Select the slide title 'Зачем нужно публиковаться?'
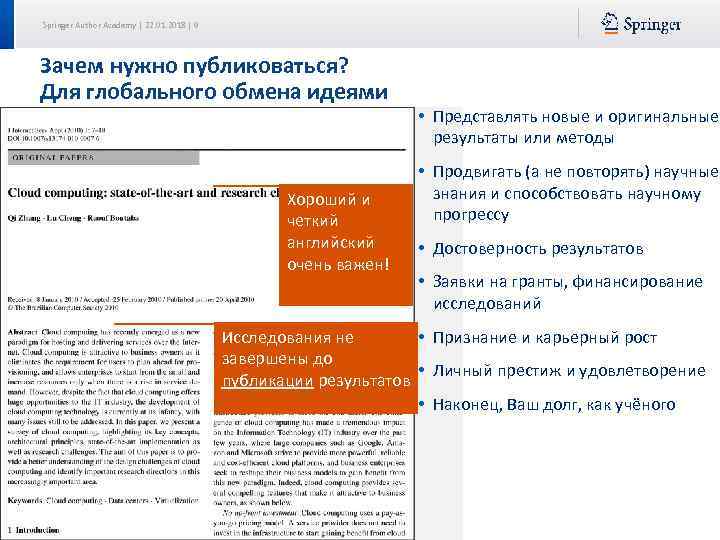The width and height of the screenshot is (720, 540). click(x=194, y=66)
